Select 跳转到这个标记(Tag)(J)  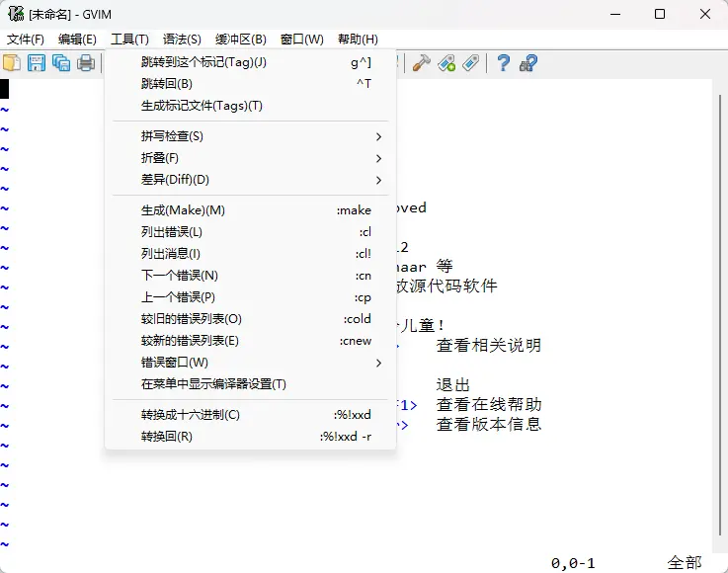pyautogui.click(x=250, y=62)
